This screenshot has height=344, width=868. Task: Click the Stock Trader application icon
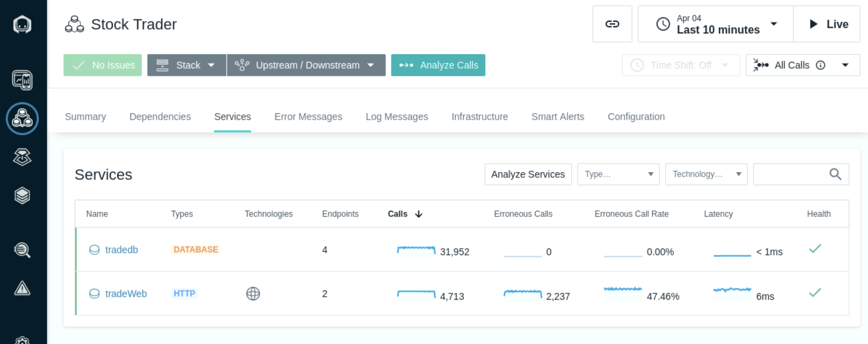point(74,24)
